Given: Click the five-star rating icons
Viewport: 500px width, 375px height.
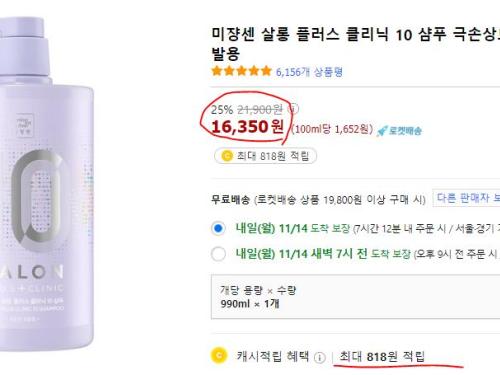Looking at the screenshot, I should pos(242,71).
